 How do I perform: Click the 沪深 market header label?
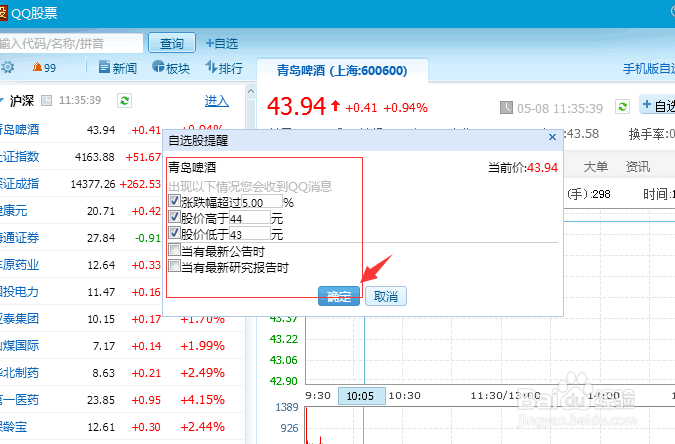[x=22, y=101]
